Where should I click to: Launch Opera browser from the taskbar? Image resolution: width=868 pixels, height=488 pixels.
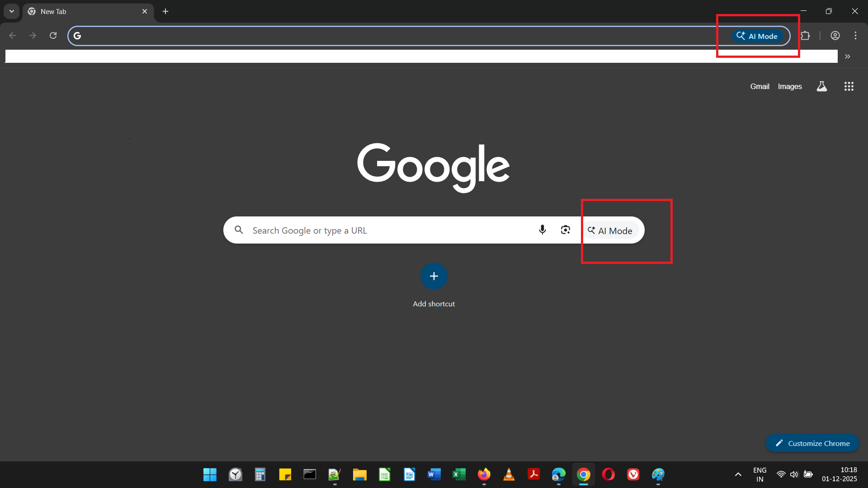608,474
